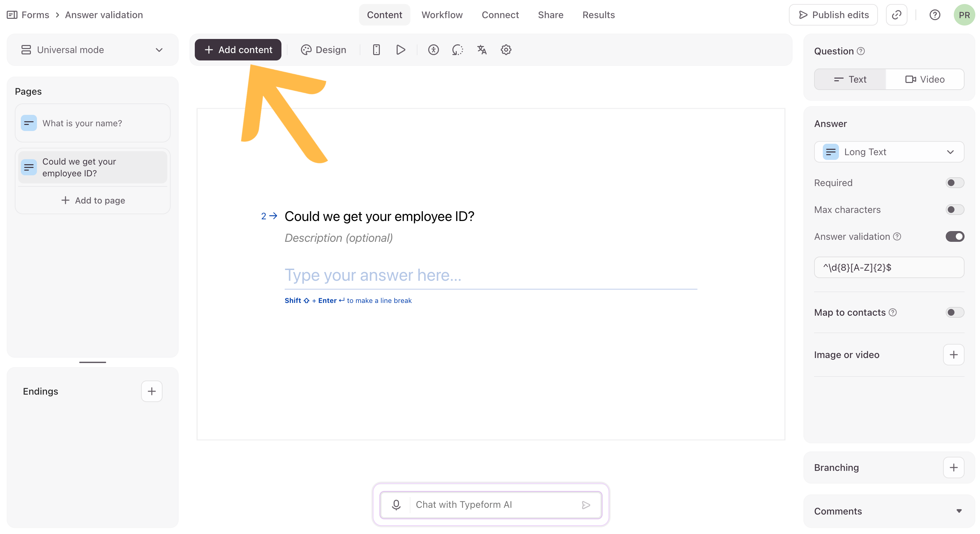980x534 pixels.
Task: Click the answer validation regex field
Action: [889, 267]
